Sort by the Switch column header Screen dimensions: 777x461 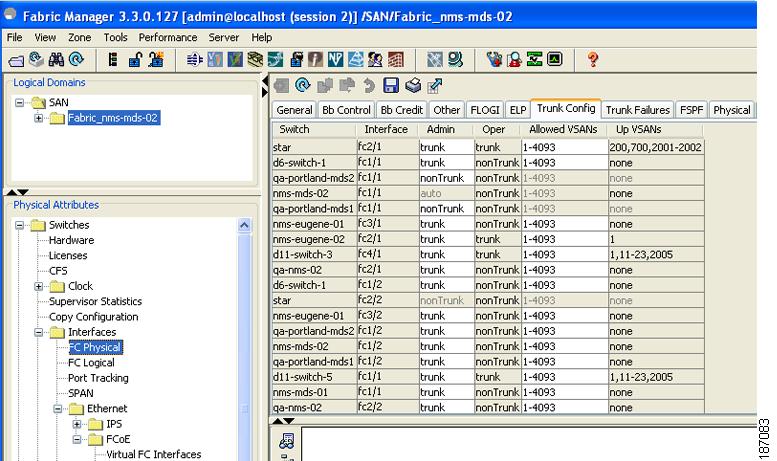314,129
